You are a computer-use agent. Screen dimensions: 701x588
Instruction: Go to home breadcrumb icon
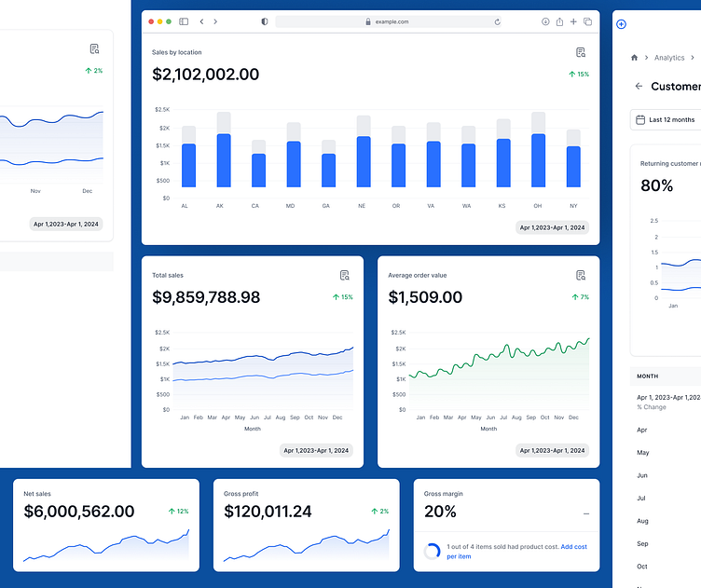(x=635, y=58)
